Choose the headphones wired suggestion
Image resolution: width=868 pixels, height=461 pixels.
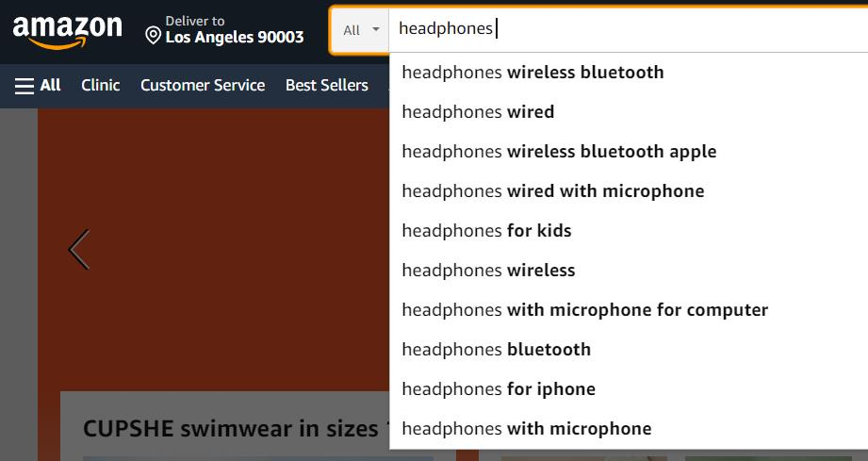[478, 112]
